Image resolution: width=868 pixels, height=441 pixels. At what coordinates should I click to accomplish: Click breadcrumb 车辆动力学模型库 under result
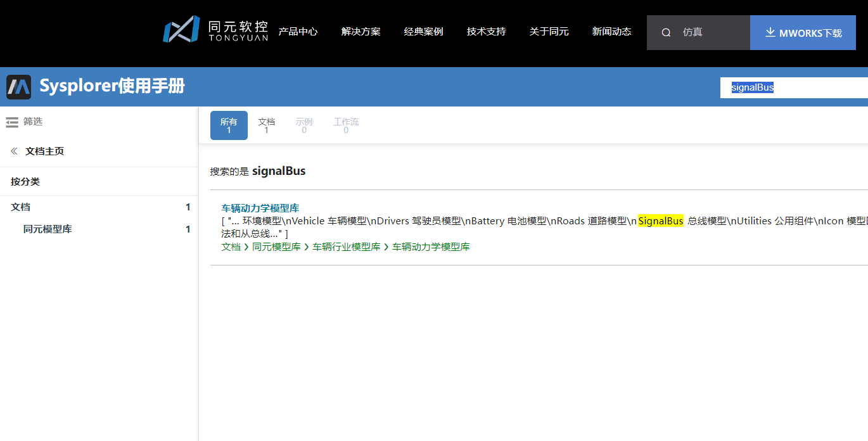tap(431, 246)
